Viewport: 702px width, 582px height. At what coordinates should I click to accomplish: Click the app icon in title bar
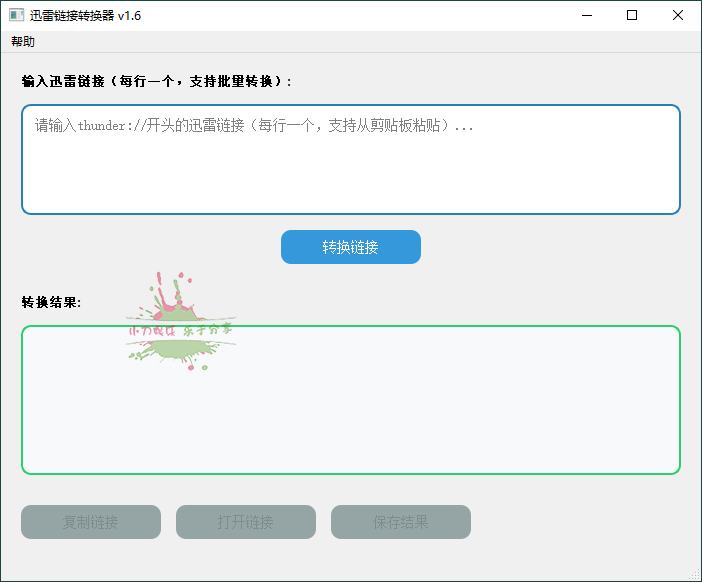point(16,15)
